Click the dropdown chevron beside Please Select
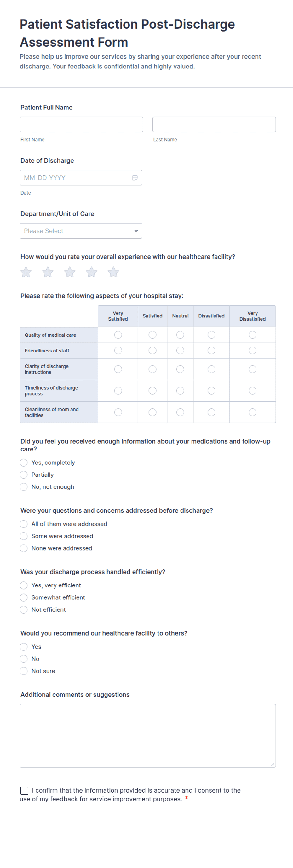The height and width of the screenshot is (868, 293). pyautogui.click(x=136, y=231)
